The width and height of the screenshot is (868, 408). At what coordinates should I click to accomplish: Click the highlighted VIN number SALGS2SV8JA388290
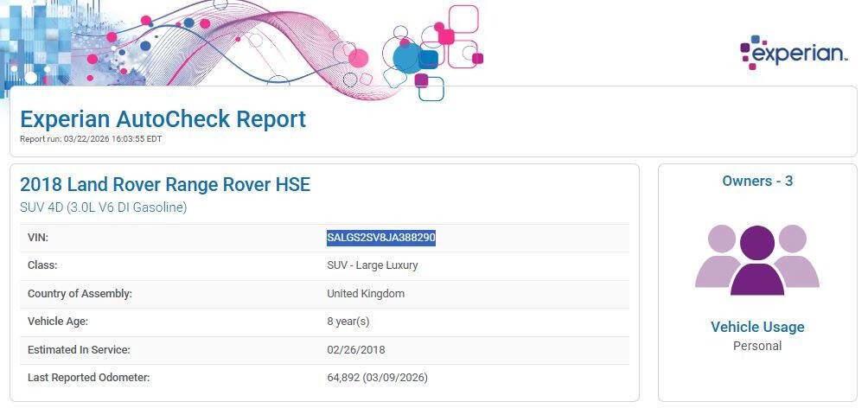pos(380,238)
